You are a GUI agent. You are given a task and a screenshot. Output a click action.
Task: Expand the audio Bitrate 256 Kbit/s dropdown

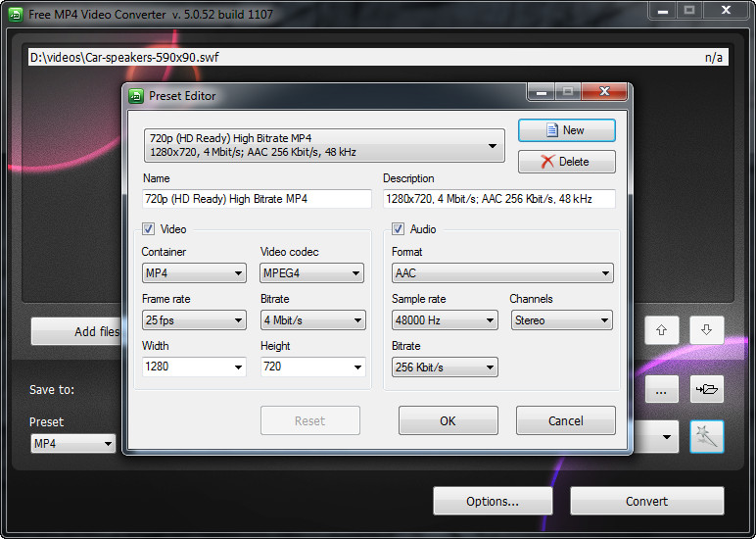(x=445, y=367)
